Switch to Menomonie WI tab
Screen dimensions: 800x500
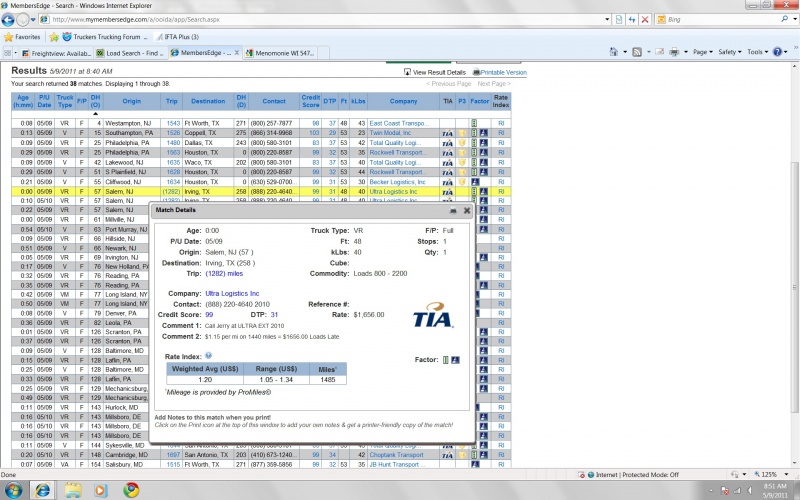pos(280,53)
